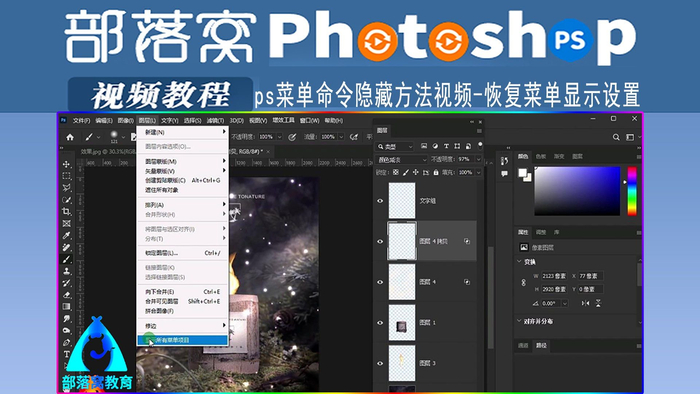Toggle width-height link in Properties
This screenshot has height=394, width=700.
click(523, 282)
